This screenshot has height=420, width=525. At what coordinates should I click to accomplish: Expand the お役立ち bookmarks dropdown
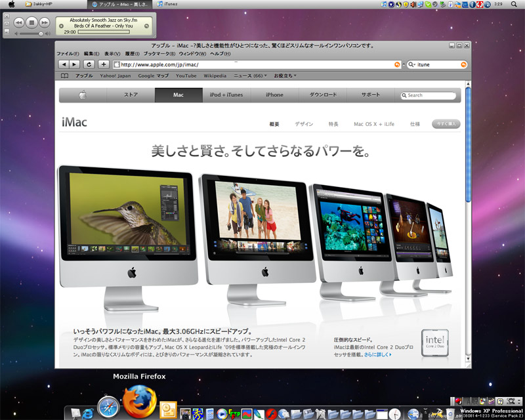coord(285,76)
